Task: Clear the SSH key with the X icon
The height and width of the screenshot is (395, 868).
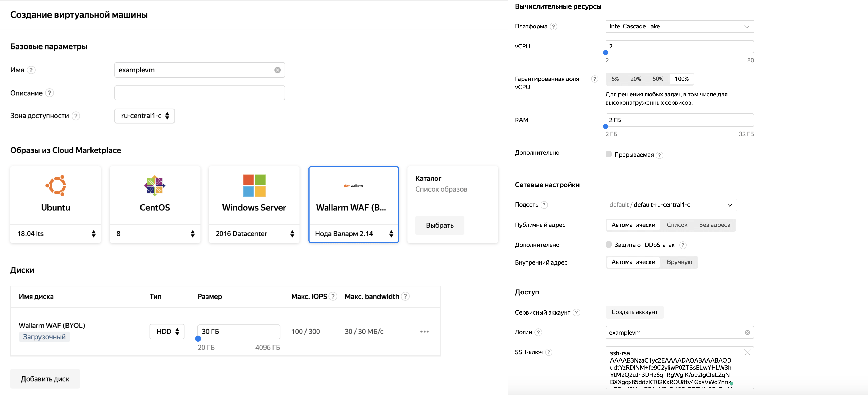Action: [747, 352]
